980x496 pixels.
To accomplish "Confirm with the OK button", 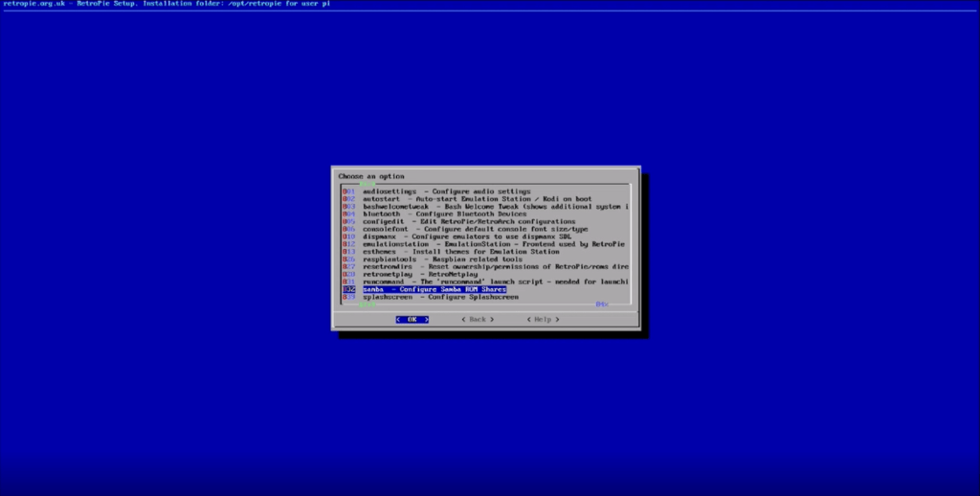I will (x=412, y=320).
